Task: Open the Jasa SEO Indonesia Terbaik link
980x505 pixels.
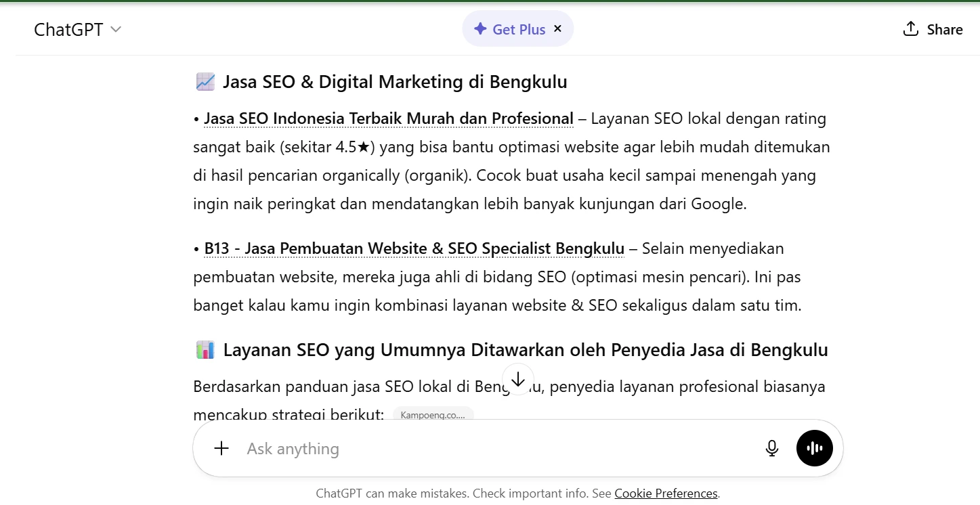Action: click(x=388, y=118)
